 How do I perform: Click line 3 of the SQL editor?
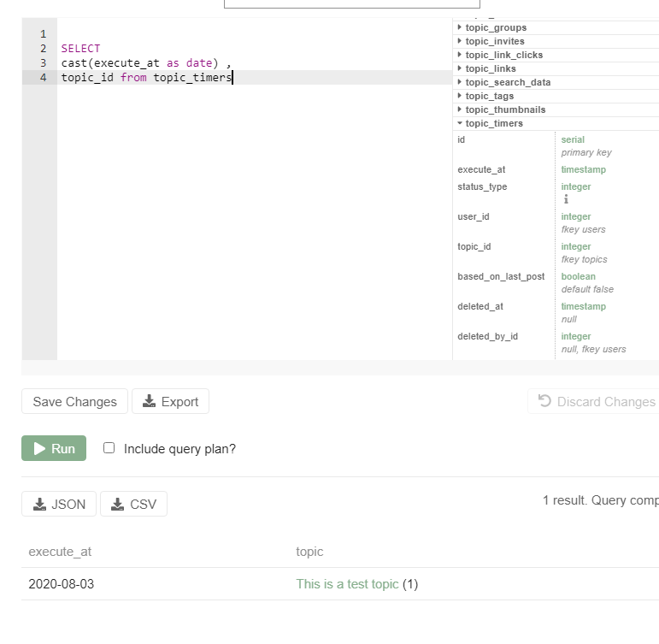(x=254, y=63)
